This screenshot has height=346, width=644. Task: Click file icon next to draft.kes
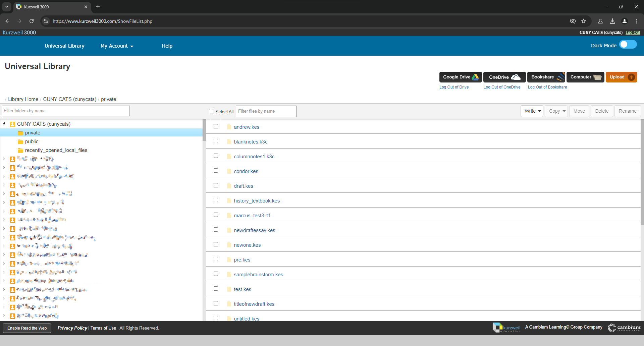(x=229, y=186)
